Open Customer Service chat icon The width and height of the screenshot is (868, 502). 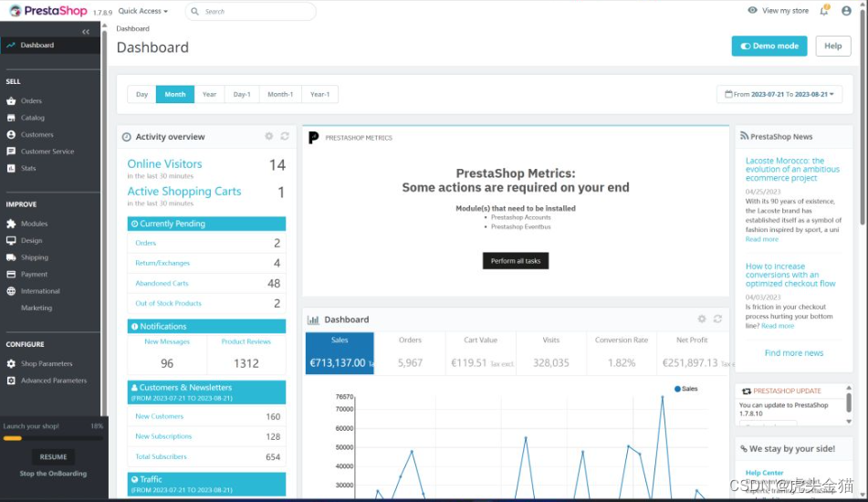coord(11,152)
